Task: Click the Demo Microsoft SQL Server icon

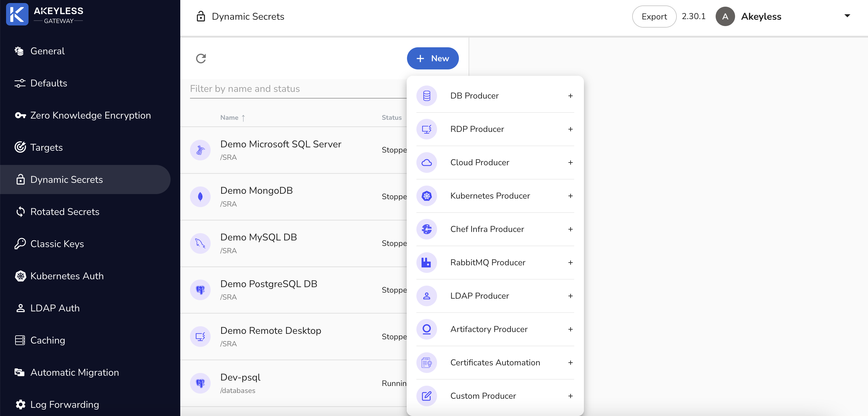Action: (x=200, y=150)
